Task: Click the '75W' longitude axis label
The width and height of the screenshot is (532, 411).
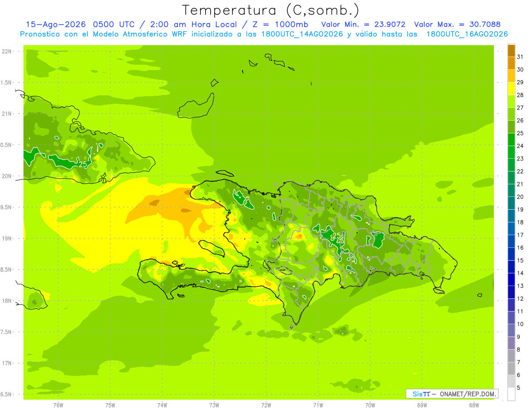Action: pos(110,405)
